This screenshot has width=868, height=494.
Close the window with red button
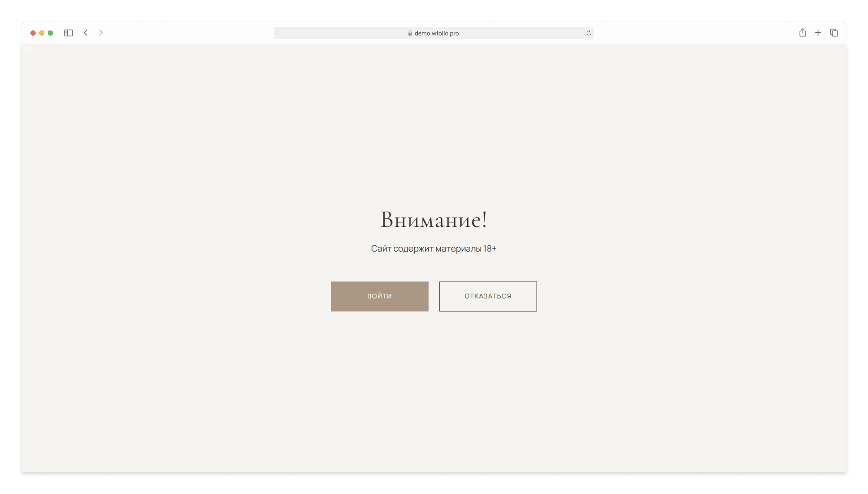click(33, 33)
